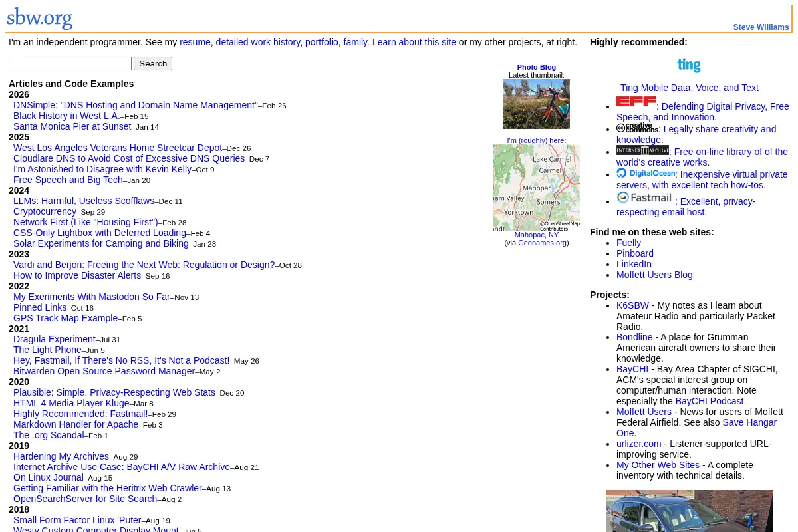Open the resume link

point(195,42)
